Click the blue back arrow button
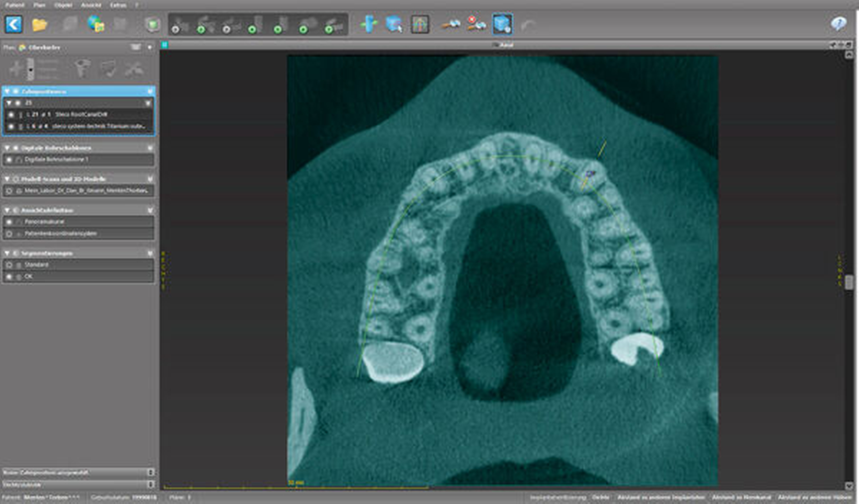 (14, 24)
